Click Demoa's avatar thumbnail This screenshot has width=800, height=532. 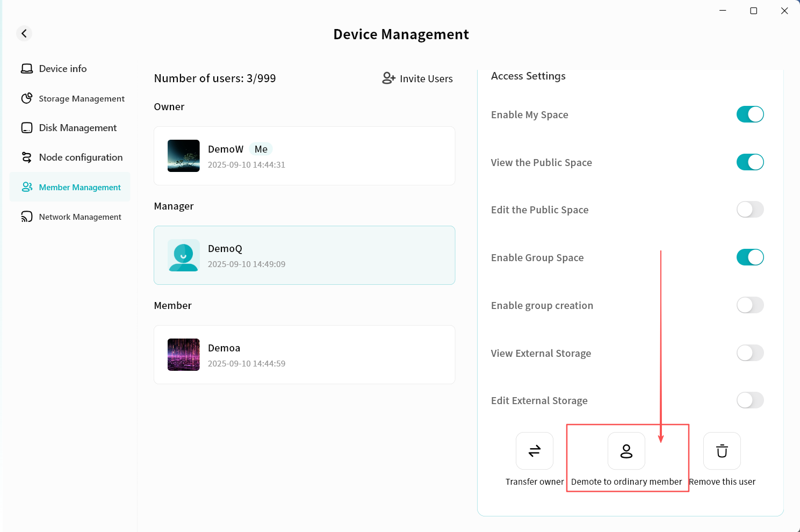click(x=184, y=355)
